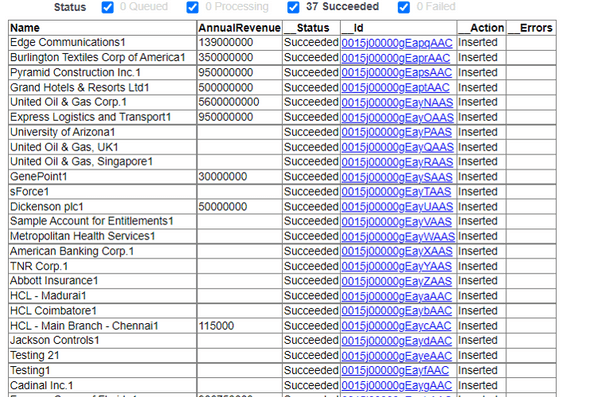Open United Oil & Gas Corp.1 Id link
Screen dimensions: 590x397
(397, 102)
